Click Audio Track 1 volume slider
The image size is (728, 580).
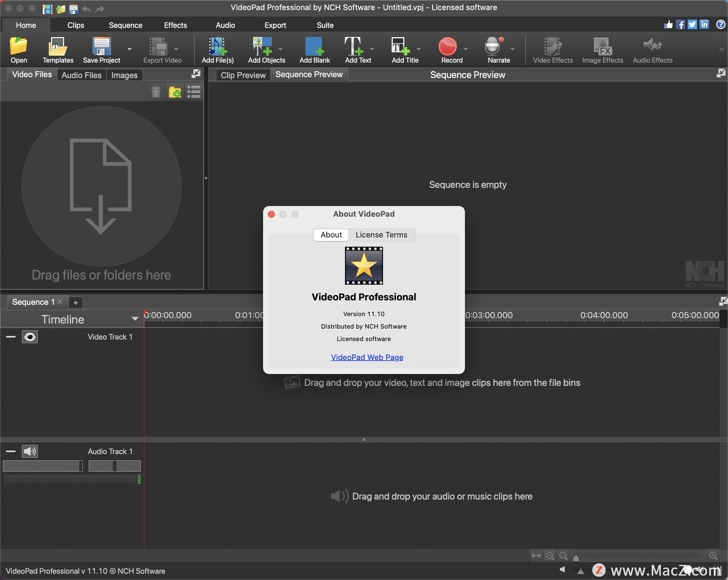43,466
